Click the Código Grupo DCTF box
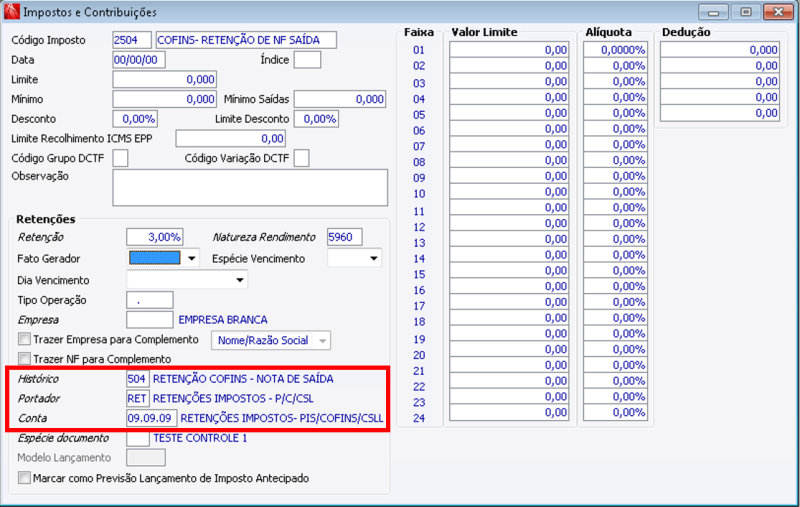The width and height of the screenshot is (800, 507). 120,158
